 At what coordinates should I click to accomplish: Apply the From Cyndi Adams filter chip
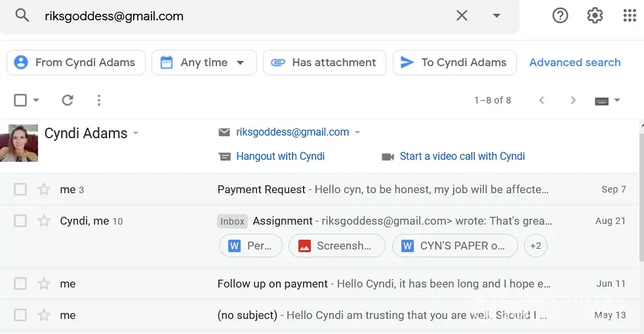pos(76,63)
